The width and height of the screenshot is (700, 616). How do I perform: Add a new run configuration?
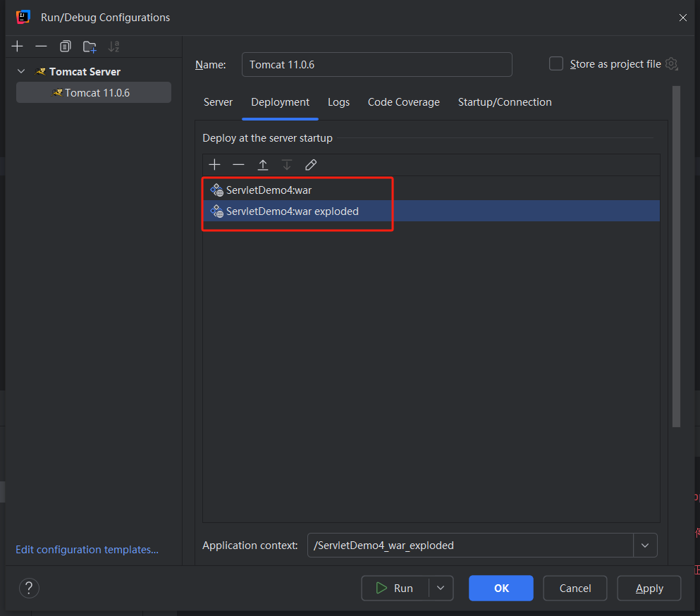coord(17,47)
